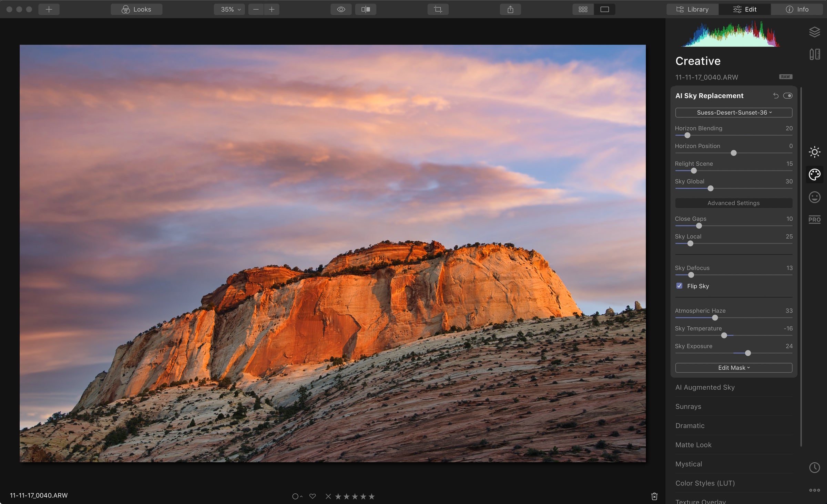Open the History clock icon
This screenshot has width=827, height=504.
click(x=814, y=468)
